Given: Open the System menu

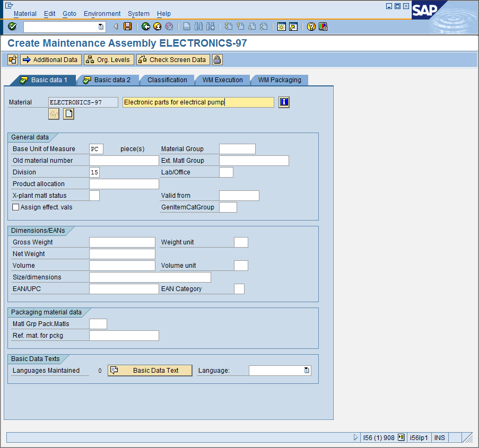Looking at the screenshot, I should coord(138,14).
